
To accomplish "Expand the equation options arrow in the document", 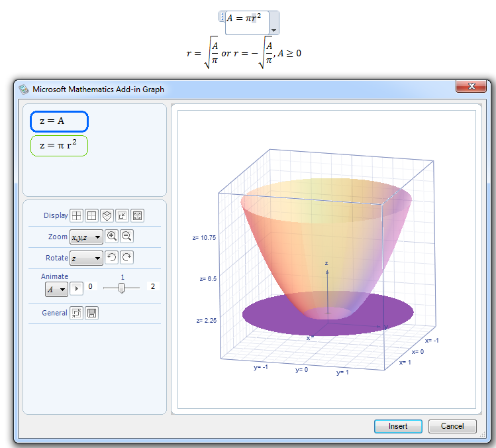I will tap(274, 30).
